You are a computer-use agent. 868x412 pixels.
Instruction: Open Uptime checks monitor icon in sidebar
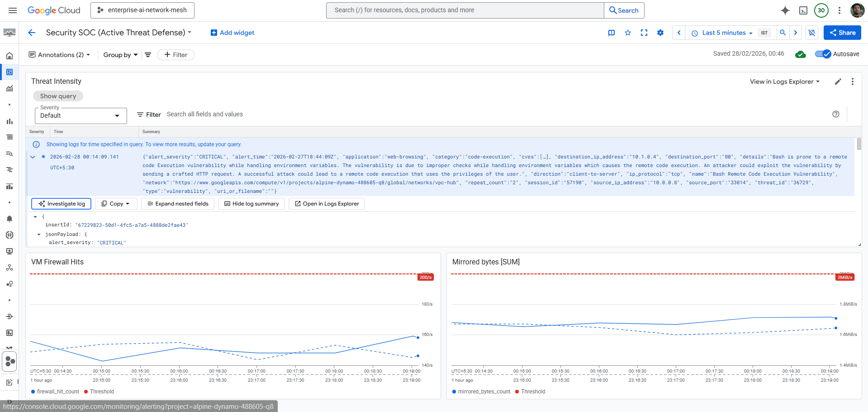click(x=9, y=251)
